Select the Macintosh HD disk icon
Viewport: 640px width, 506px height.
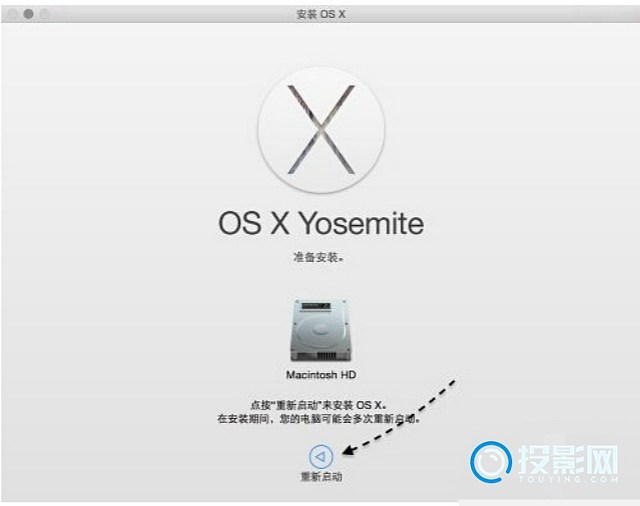point(321,331)
